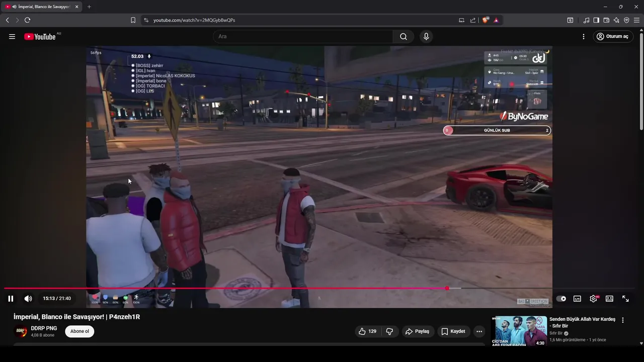Mute the video volume
This screenshot has width=644, height=362.
(x=28, y=299)
